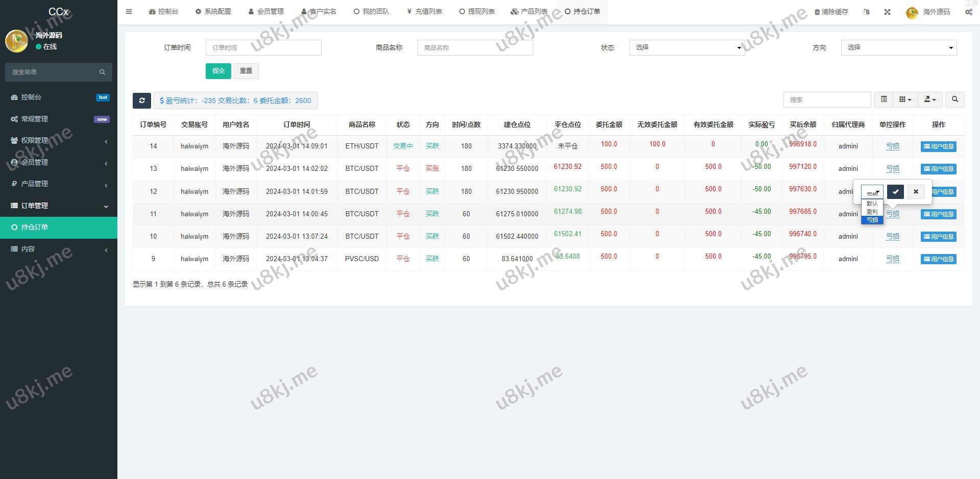The height and width of the screenshot is (479, 980).
Task: Open the settings gears icon at top right
Action: tap(968, 12)
